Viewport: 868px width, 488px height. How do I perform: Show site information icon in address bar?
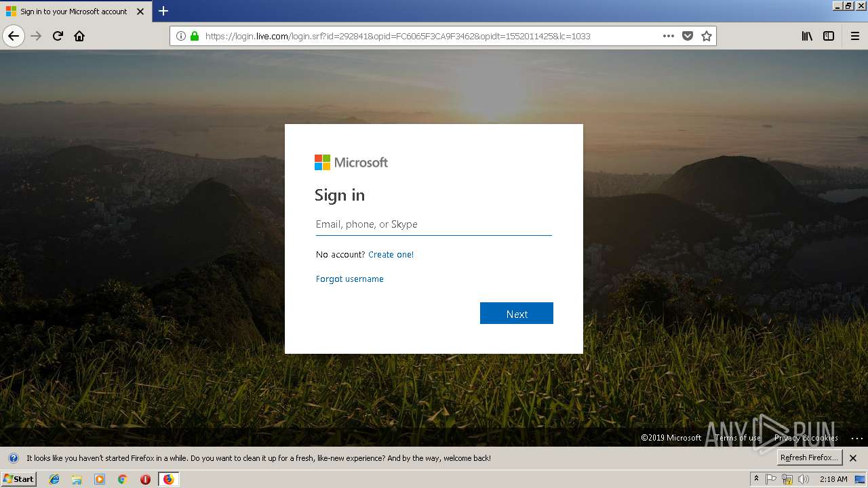coord(181,36)
